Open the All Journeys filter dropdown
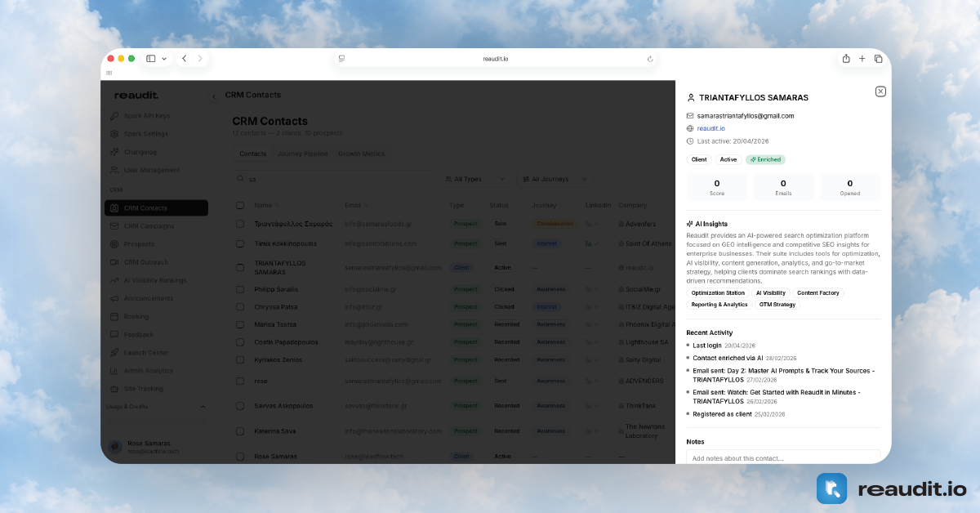This screenshot has height=513, width=980. click(x=555, y=179)
